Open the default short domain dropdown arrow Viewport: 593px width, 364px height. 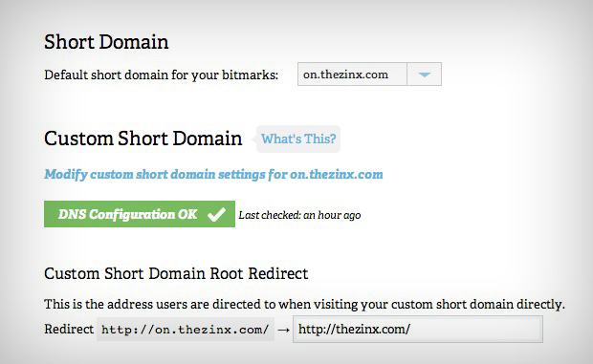click(x=424, y=74)
